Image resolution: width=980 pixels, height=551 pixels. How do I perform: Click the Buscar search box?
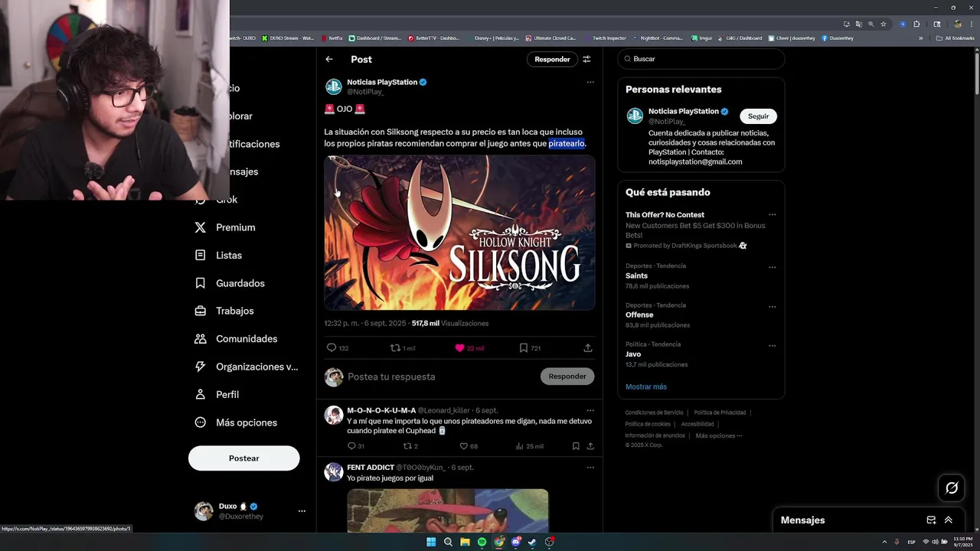[701, 59]
